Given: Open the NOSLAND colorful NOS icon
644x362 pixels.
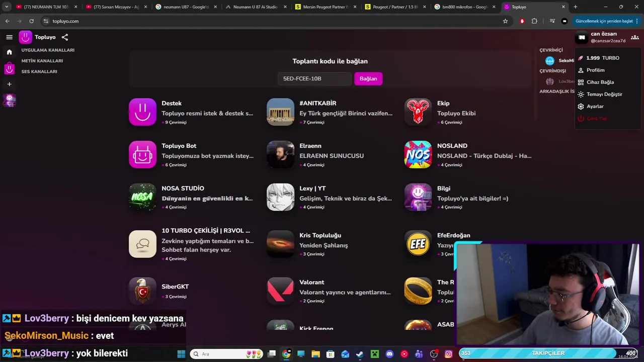Looking at the screenshot, I should tap(418, 154).
